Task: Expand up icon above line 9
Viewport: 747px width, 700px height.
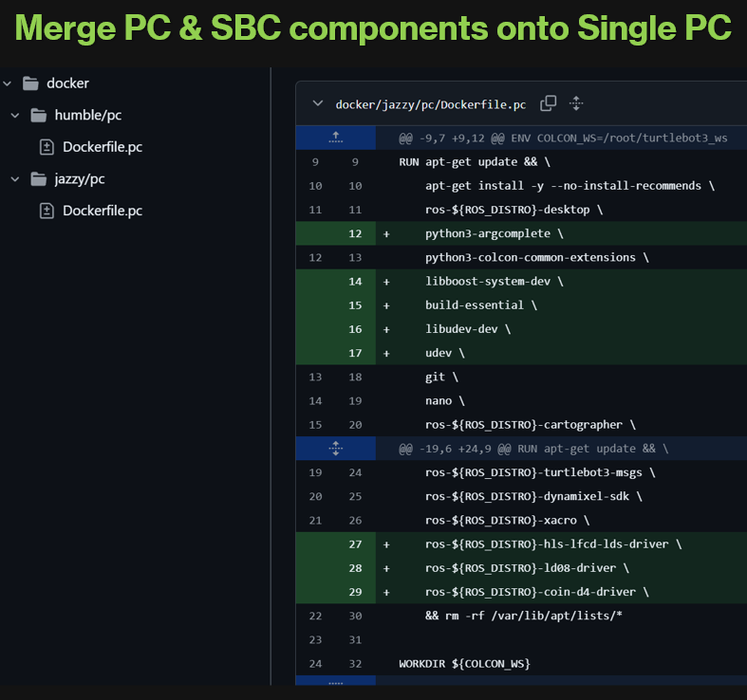Action: 335,138
